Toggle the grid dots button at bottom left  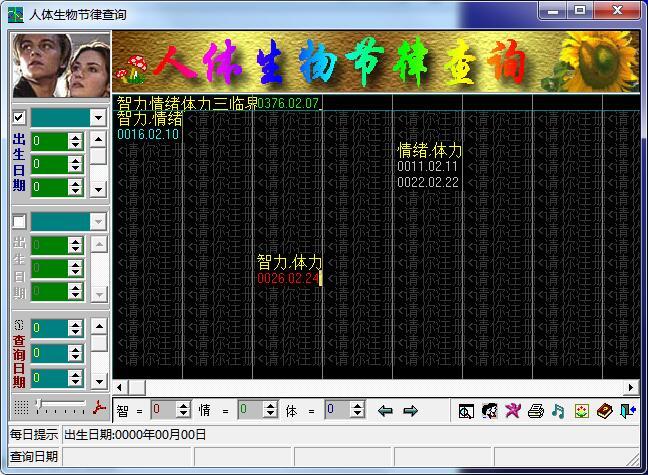[21, 408]
